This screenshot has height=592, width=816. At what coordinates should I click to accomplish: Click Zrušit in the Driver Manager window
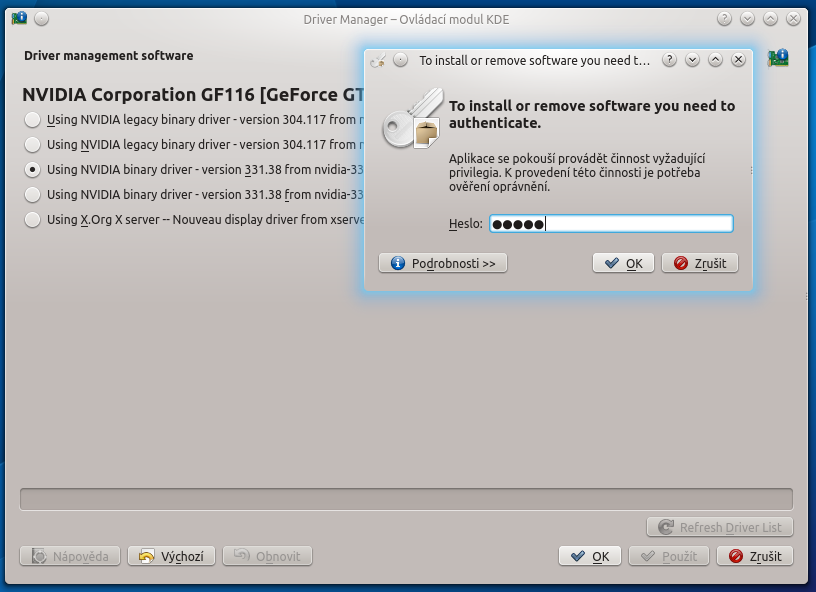coord(755,556)
